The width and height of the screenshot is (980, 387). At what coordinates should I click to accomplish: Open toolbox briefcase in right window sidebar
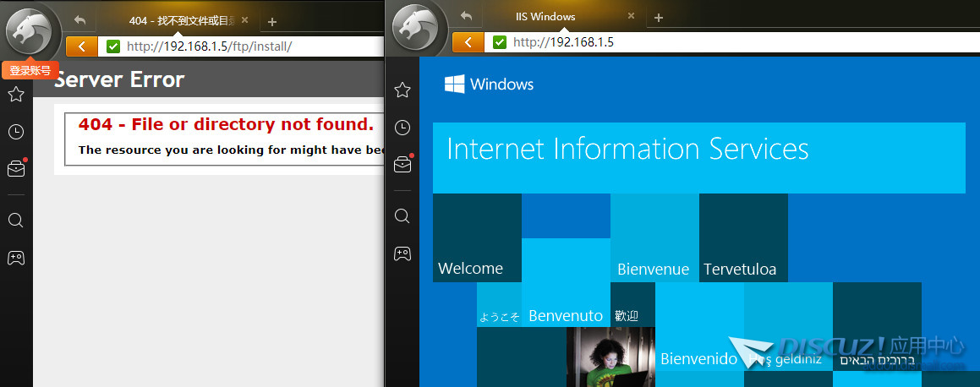click(402, 165)
